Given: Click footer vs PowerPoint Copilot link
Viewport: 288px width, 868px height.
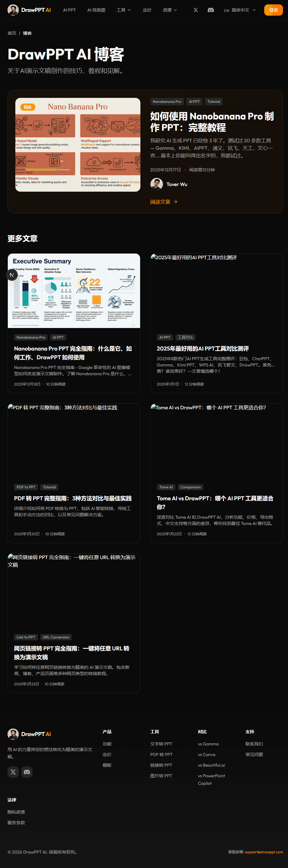Looking at the screenshot, I should pyautogui.click(x=211, y=780).
